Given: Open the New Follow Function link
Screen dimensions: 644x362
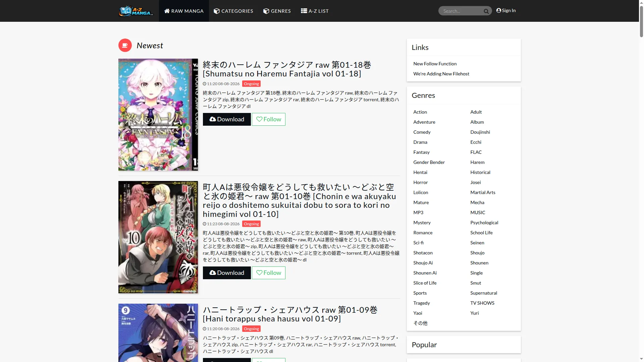Looking at the screenshot, I should tap(435, 64).
